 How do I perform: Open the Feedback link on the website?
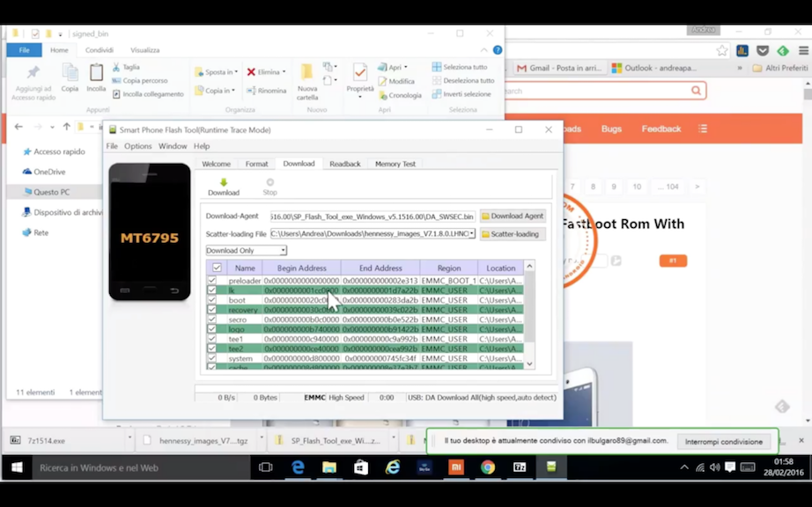[x=661, y=129]
